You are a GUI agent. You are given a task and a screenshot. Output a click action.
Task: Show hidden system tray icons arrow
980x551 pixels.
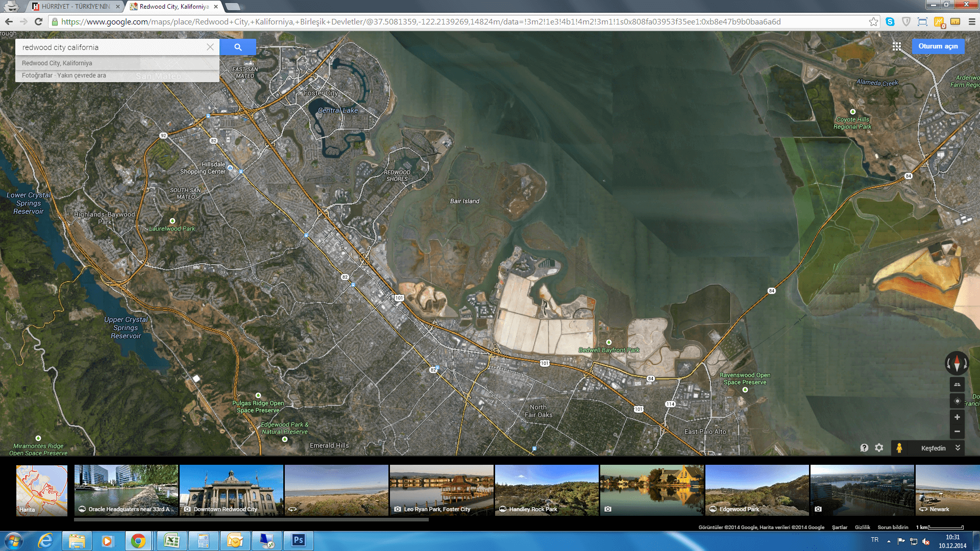pos(889,541)
